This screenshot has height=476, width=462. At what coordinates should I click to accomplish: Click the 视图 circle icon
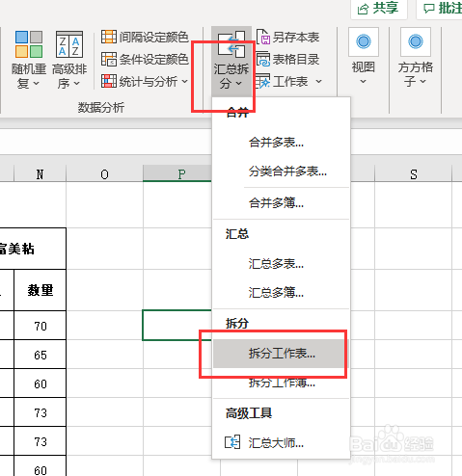(364, 41)
